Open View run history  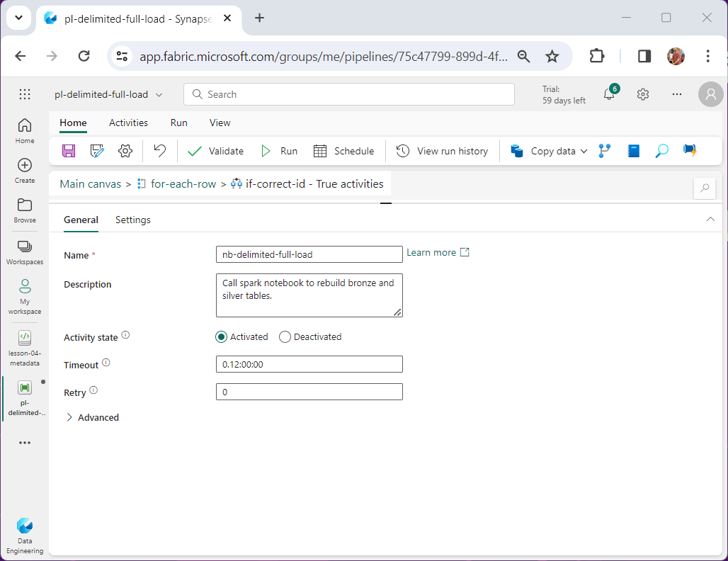[443, 151]
